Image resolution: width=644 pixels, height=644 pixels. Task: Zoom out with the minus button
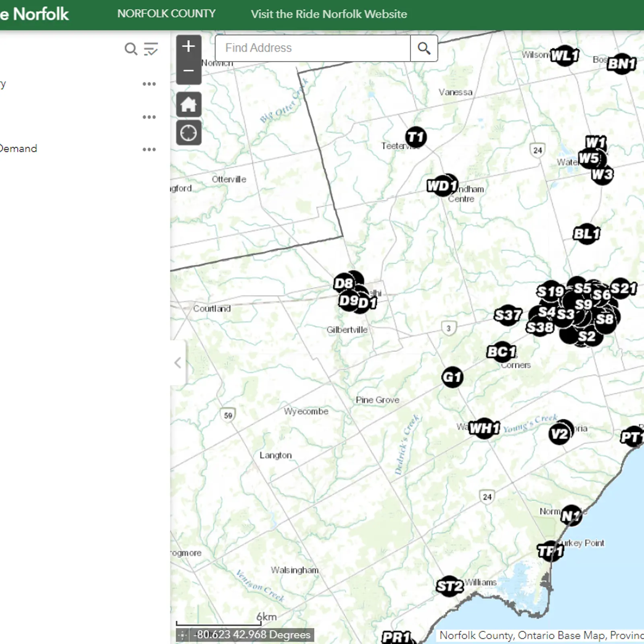[x=189, y=70]
